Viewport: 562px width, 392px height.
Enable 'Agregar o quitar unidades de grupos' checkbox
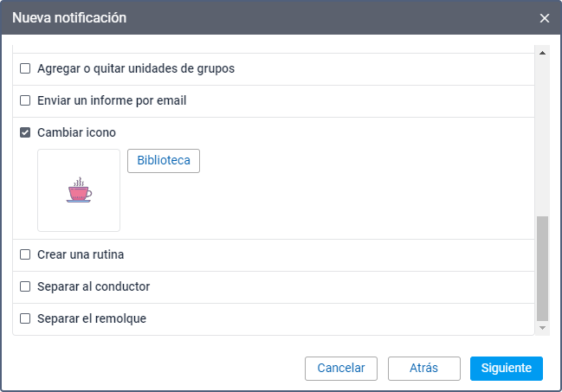point(26,68)
